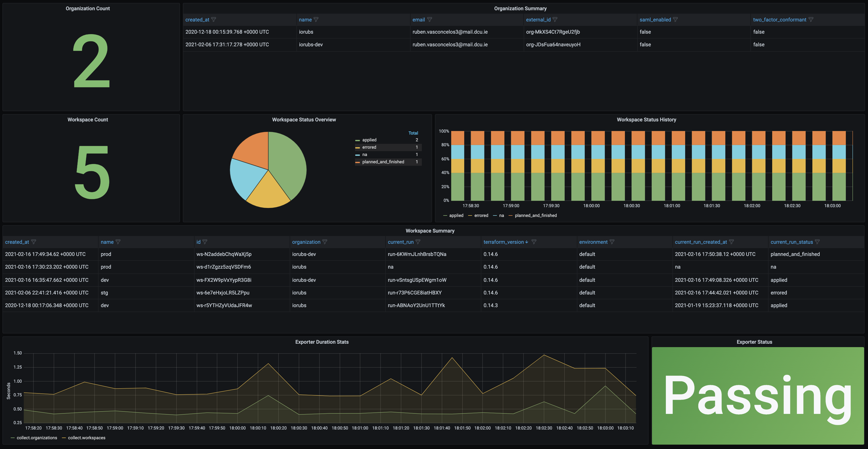Open the Workspace Status History title menu
Screen dimensions: 868x449
646,120
